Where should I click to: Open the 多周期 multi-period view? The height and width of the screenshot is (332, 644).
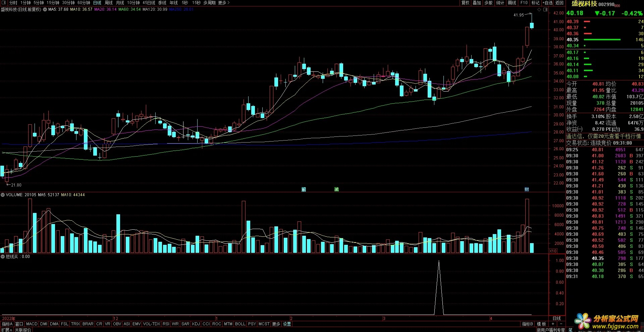point(209,3)
